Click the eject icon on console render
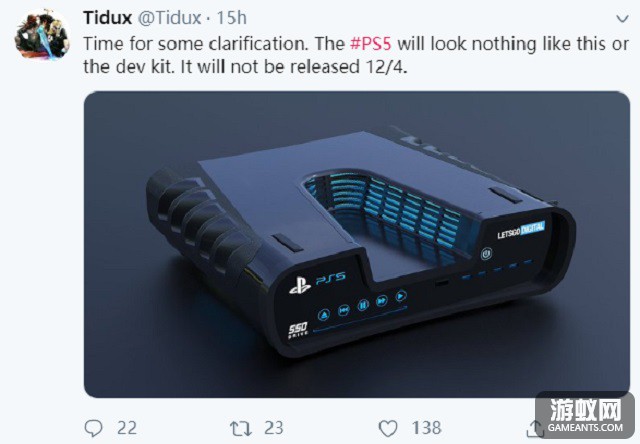The width and height of the screenshot is (640, 444). click(x=324, y=315)
